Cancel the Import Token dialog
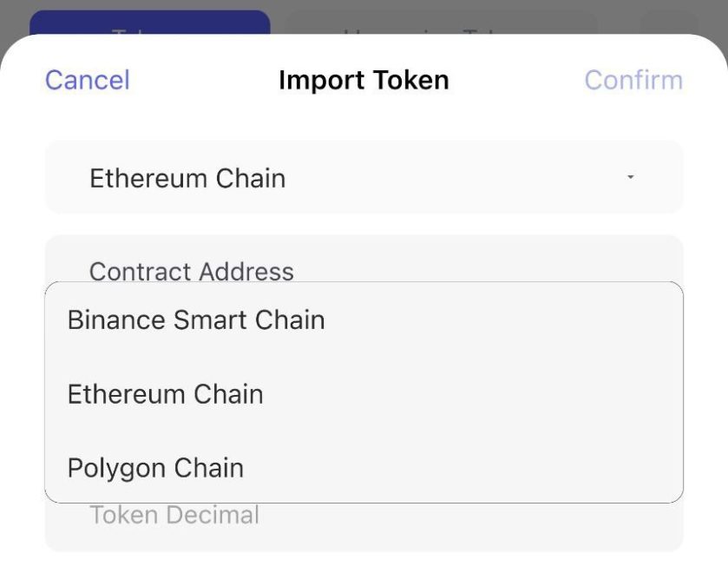The image size is (728, 573). pos(87,80)
